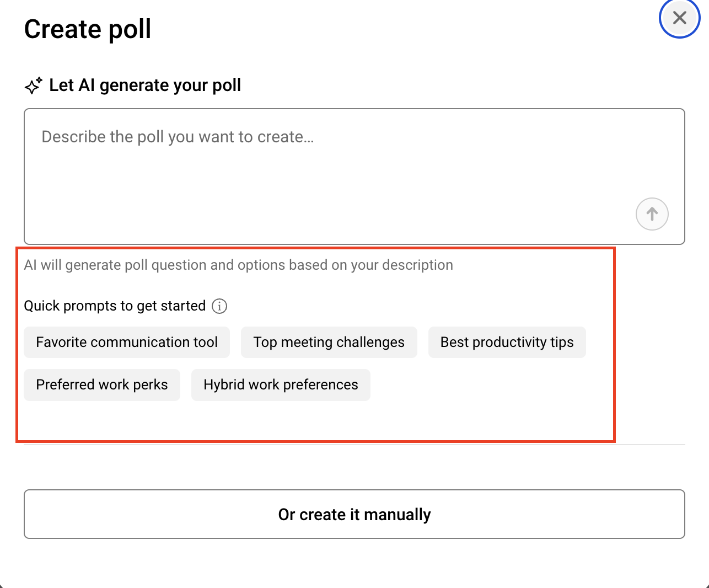Viewport: 709px width, 588px height.
Task: Close the Create poll dialog
Action: click(x=679, y=18)
